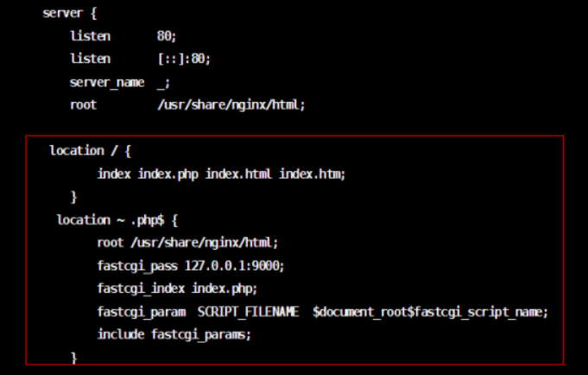Screen dimensions: 588x375
Task: Click the 'location / {' line
Action: [x=90, y=150]
